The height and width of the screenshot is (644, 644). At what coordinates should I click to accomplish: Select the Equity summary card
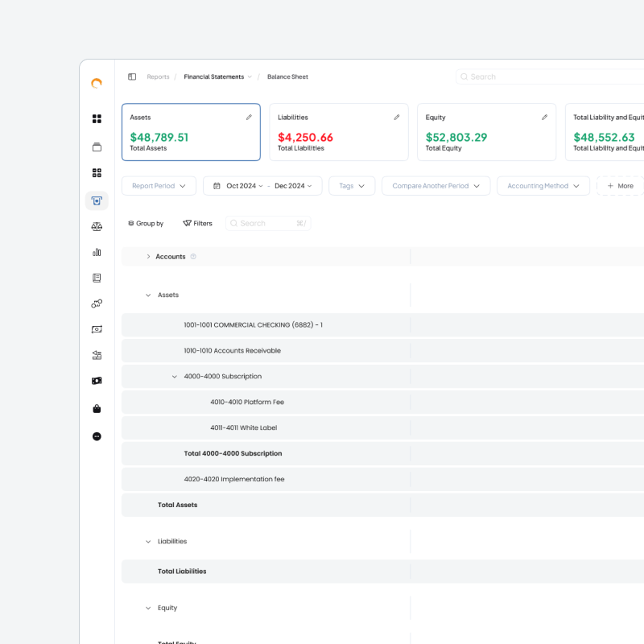point(487,132)
